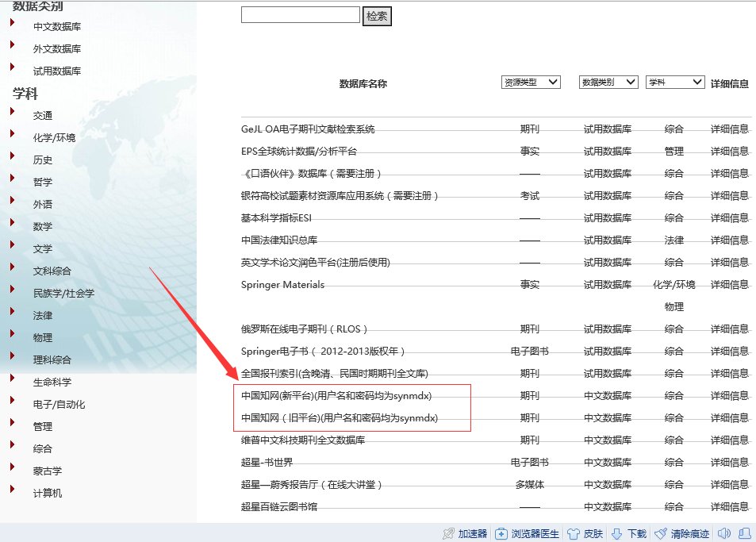
Task: Click the red arrow beside 历史
Action: [13, 156]
